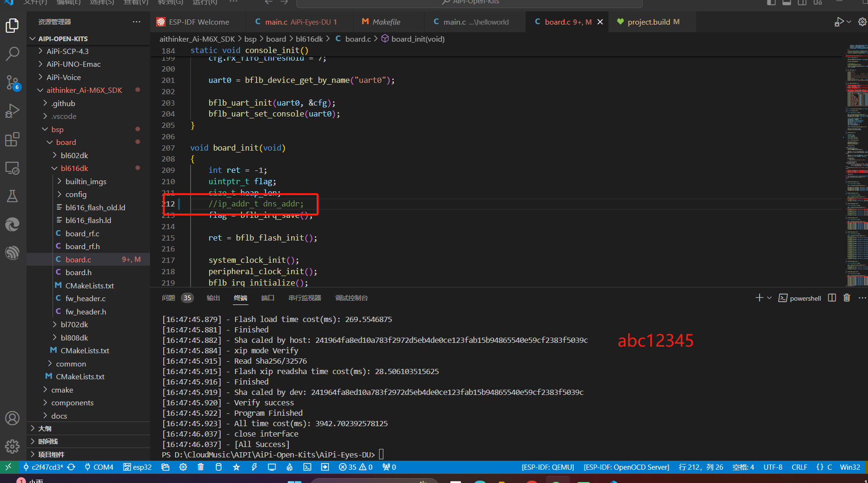Image resolution: width=868 pixels, height=483 pixels.
Task: Open Explorer more actions ellipsis
Action: pyautogui.click(x=136, y=22)
